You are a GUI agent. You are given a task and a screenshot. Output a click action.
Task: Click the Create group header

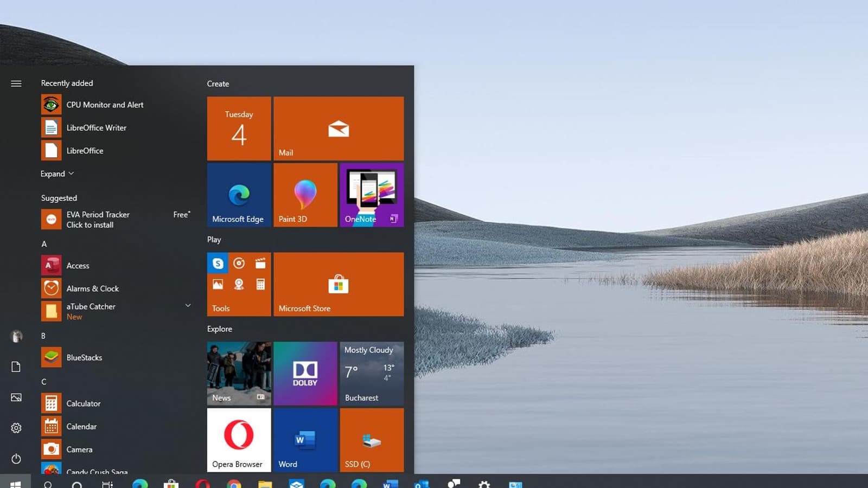pos(218,84)
